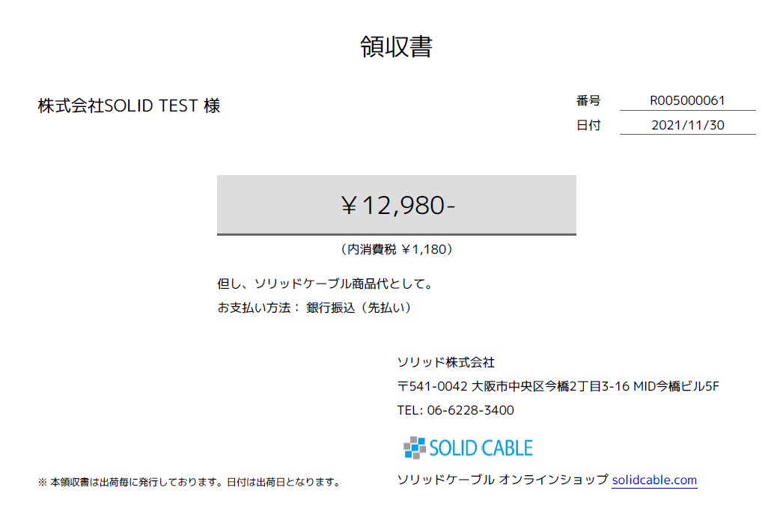Screen dimensions: 783x532
Task: Click the ※ footnote about shipment issuance
Action: pyautogui.click(x=189, y=482)
